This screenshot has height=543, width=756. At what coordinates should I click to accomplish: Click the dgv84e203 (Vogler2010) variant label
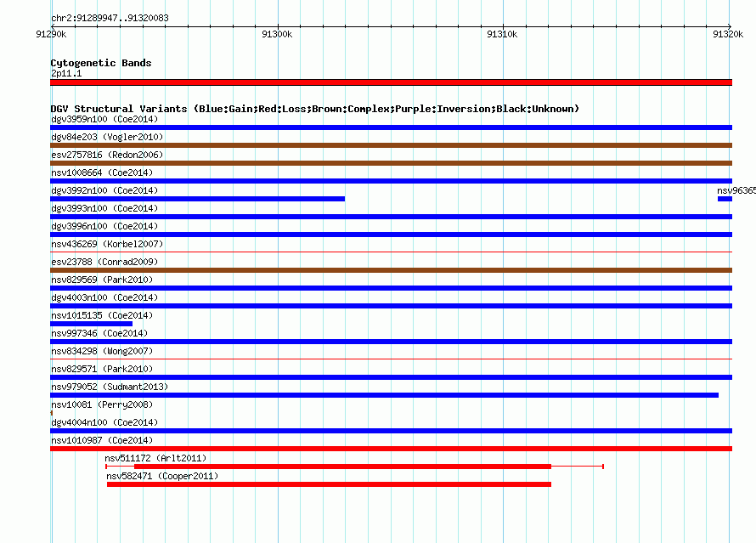(x=107, y=137)
